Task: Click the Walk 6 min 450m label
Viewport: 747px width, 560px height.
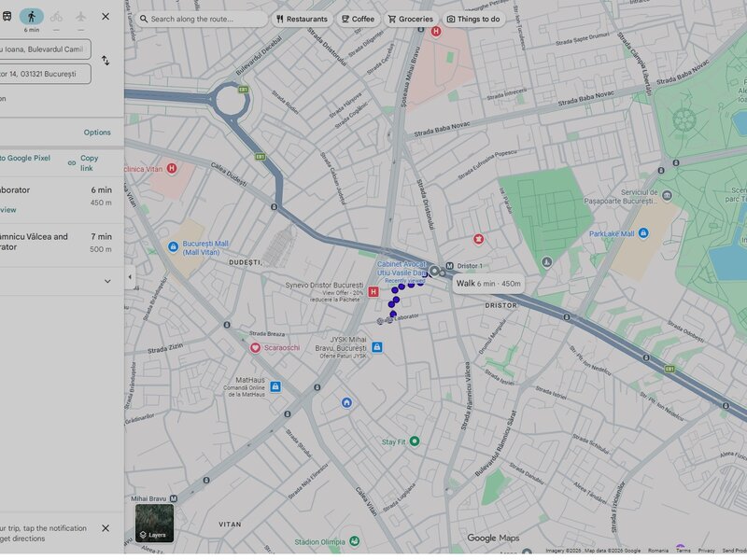Action: coord(488,284)
